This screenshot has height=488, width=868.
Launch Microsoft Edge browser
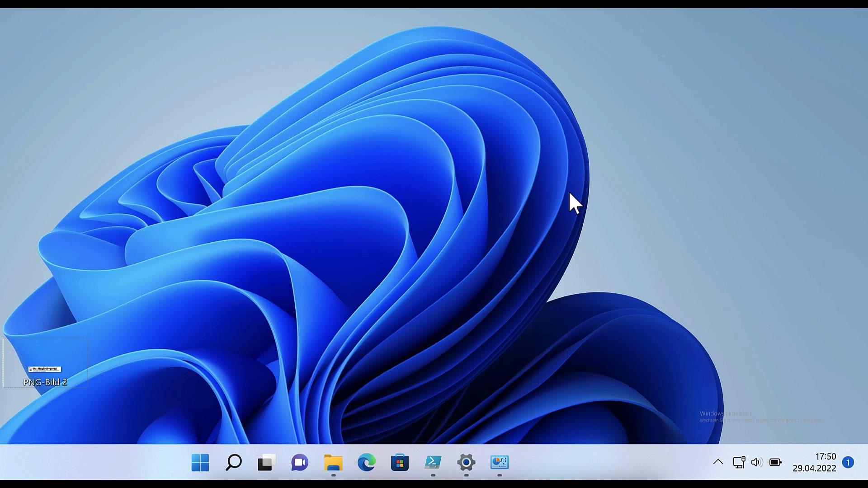click(x=367, y=462)
